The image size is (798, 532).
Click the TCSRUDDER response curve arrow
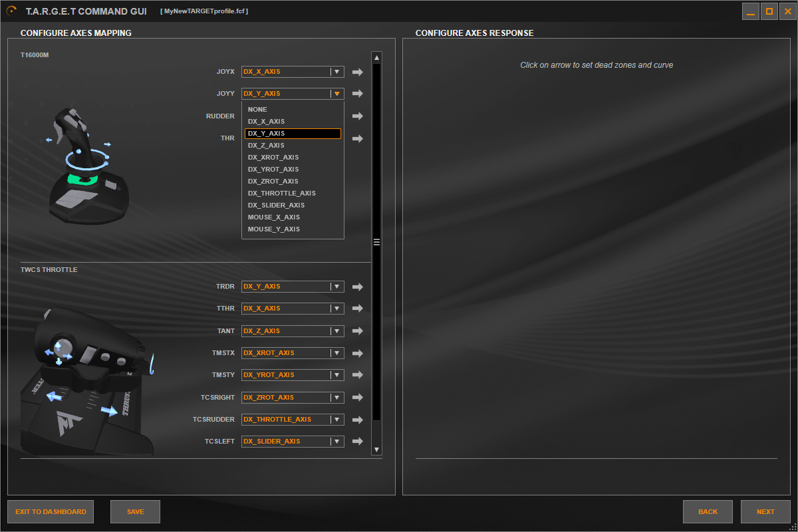point(357,420)
